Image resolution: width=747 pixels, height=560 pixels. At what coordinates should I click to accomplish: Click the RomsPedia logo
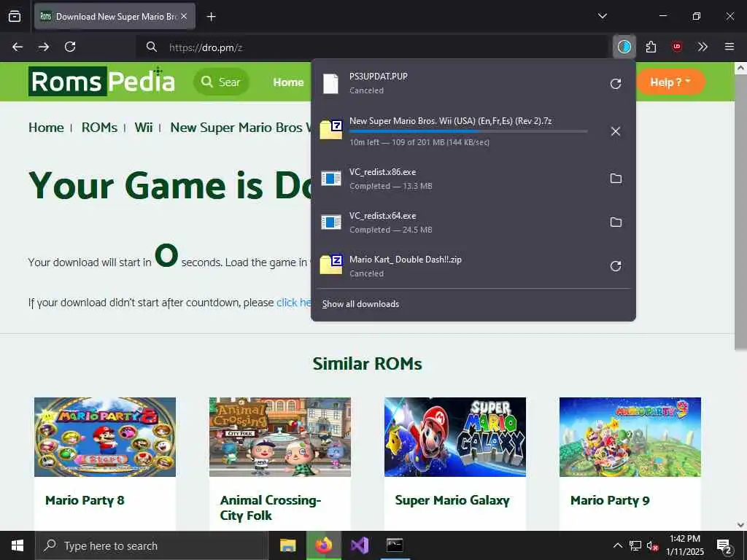101,82
